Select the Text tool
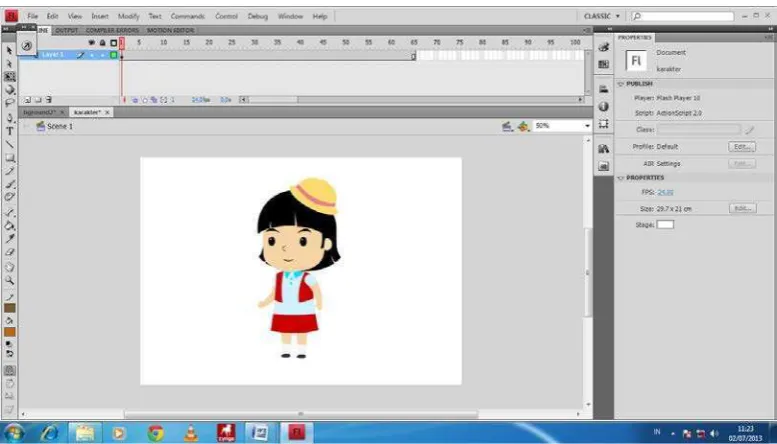The height and width of the screenshot is (444, 777). click(x=9, y=131)
